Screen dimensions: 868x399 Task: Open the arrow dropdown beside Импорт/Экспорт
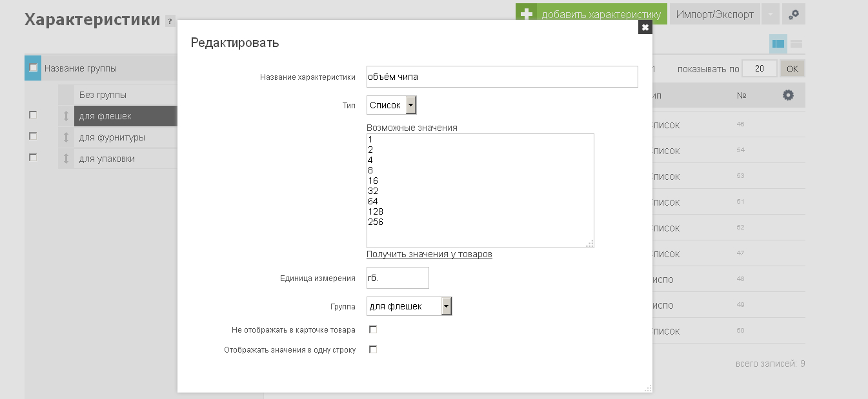(x=770, y=14)
